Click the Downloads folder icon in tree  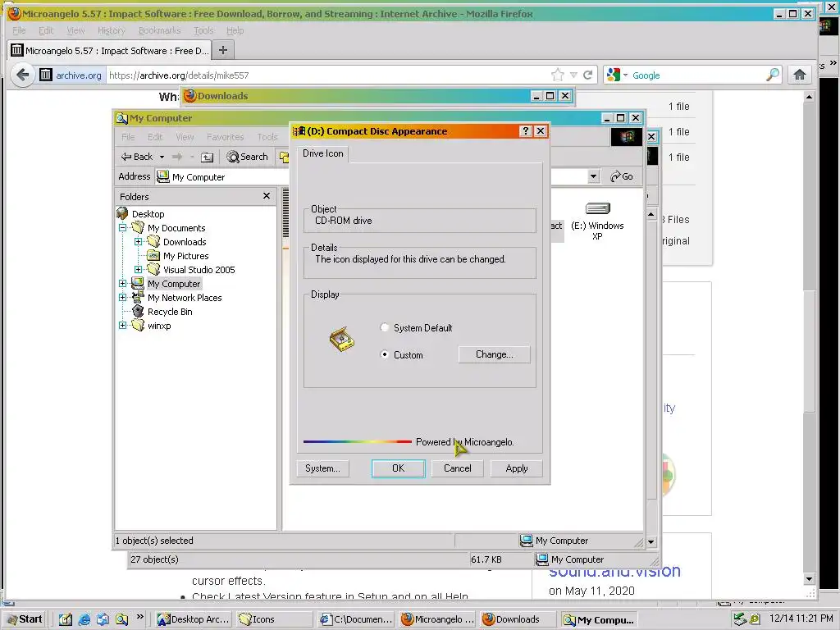[153, 241]
